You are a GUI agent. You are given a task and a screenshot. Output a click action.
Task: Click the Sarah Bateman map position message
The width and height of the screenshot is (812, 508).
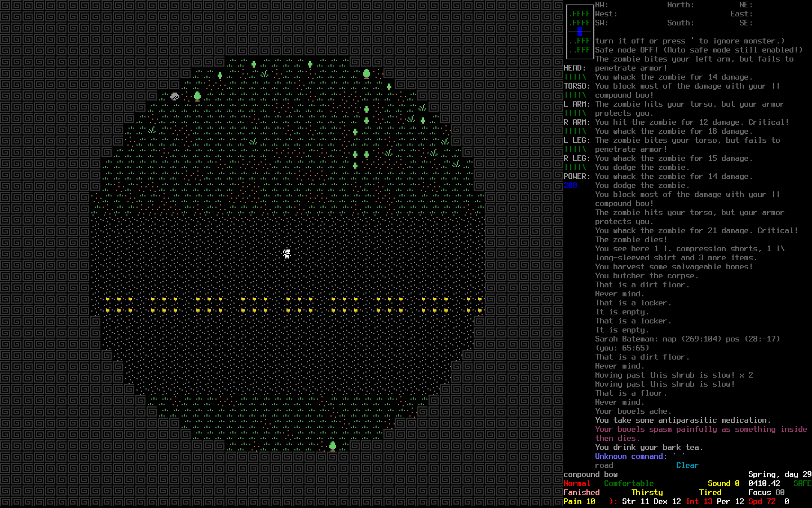coord(688,343)
